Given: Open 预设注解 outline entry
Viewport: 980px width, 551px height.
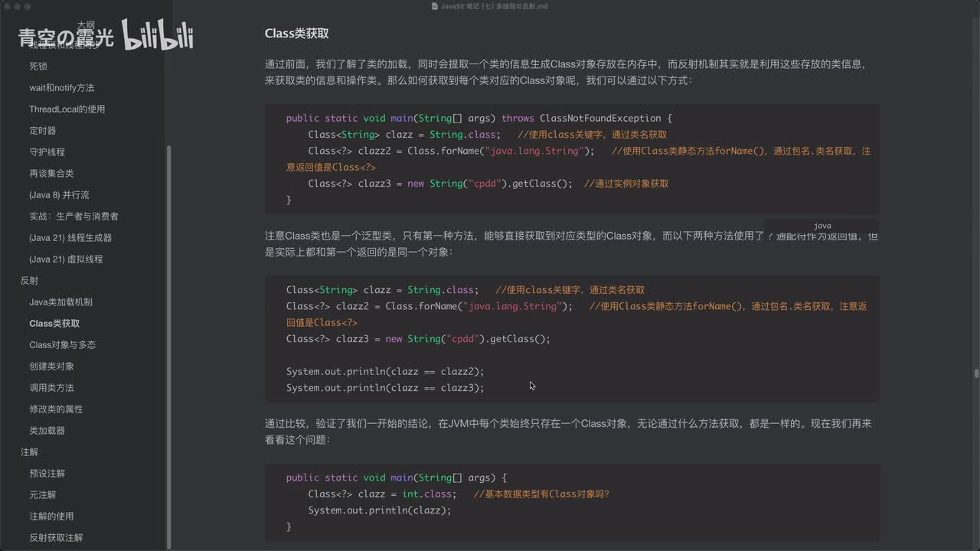Looking at the screenshot, I should 47,474.
